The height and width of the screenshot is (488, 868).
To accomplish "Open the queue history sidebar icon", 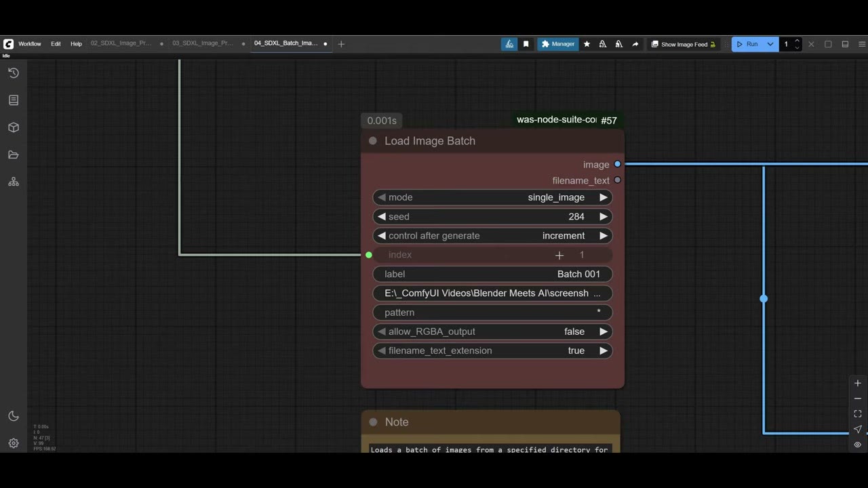I will point(14,73).
